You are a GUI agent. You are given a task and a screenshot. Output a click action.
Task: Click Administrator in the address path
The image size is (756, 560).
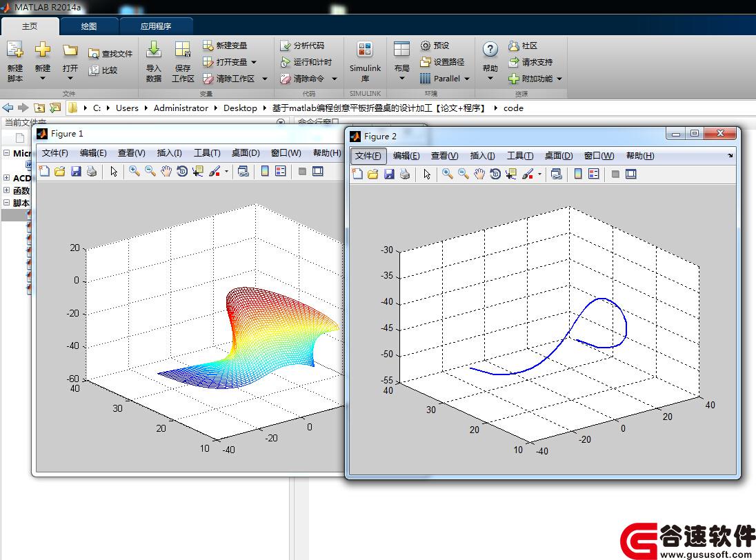point(181,108)
